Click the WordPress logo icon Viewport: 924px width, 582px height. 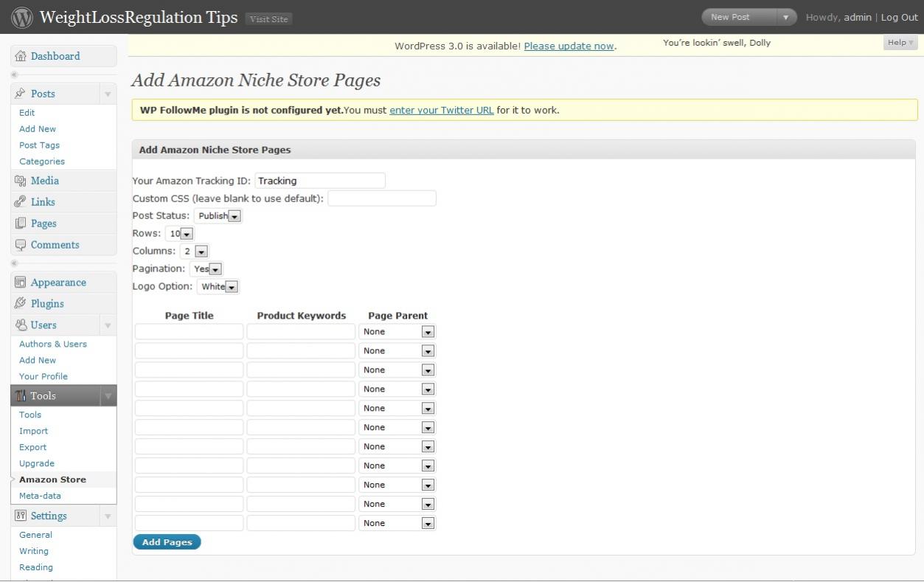pyautogui.click(x=22, y=17)
